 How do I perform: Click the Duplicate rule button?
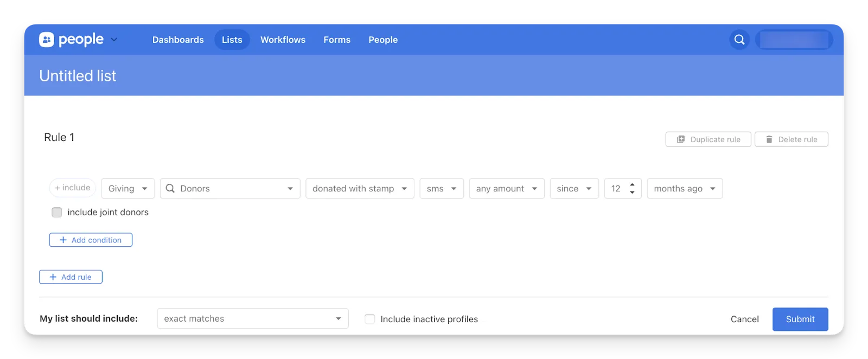tap(708, 139)
